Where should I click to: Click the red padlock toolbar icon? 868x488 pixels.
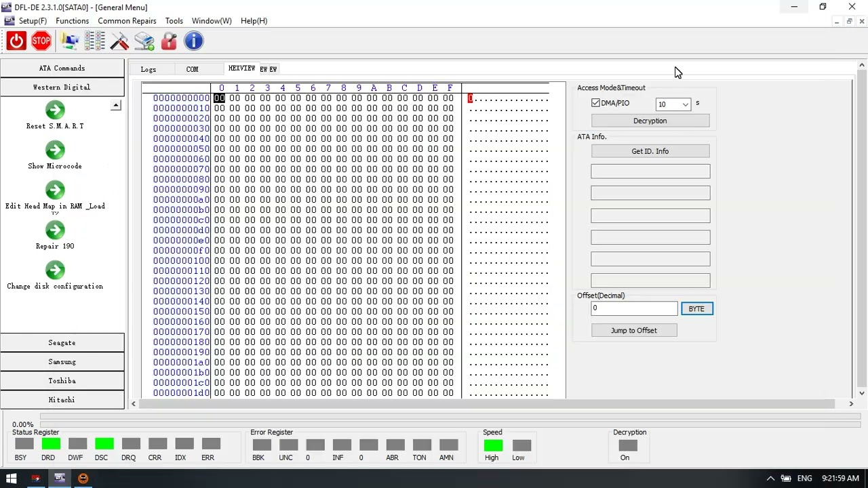(x=169, y=41)
